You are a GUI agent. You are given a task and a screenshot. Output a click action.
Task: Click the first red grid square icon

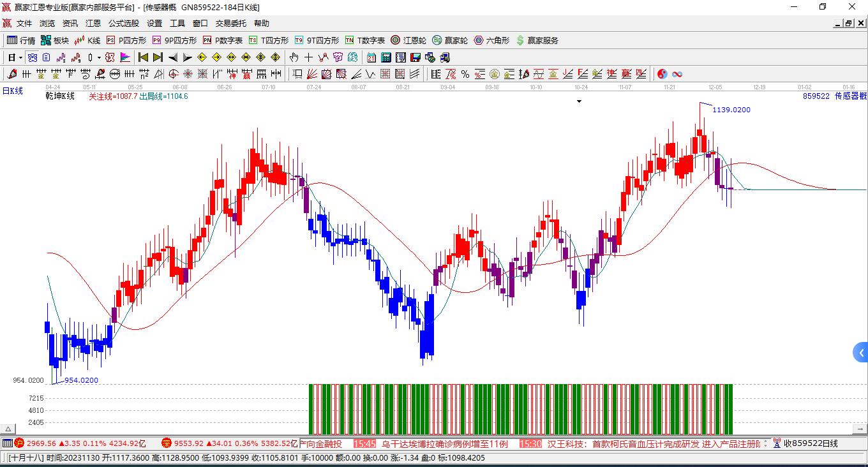(385, 74)
